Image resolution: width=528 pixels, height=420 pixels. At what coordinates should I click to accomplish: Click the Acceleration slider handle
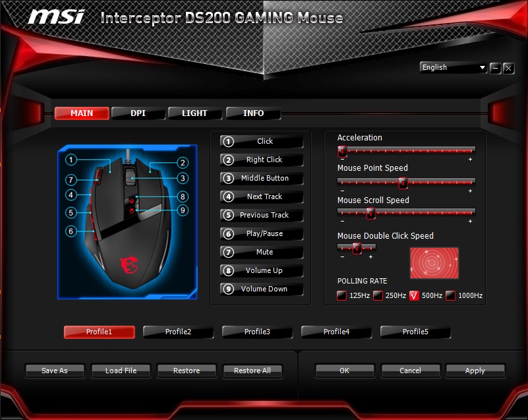[x=343, y=151]
